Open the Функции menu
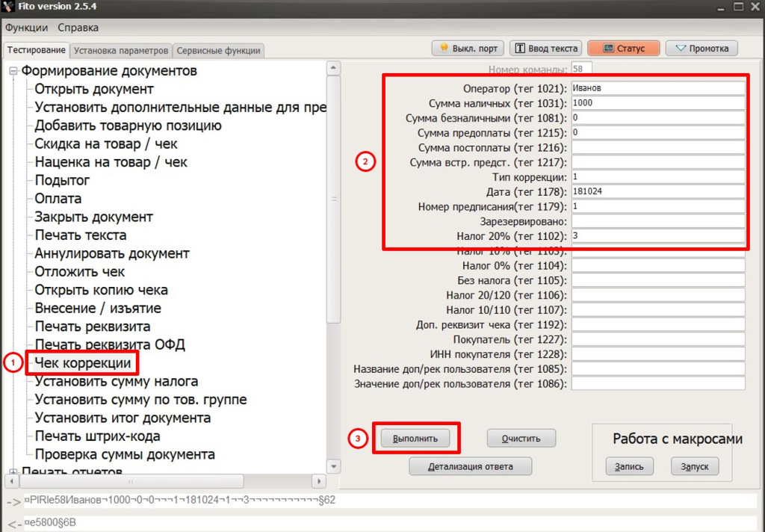765x532 pixels. (26, 28)
